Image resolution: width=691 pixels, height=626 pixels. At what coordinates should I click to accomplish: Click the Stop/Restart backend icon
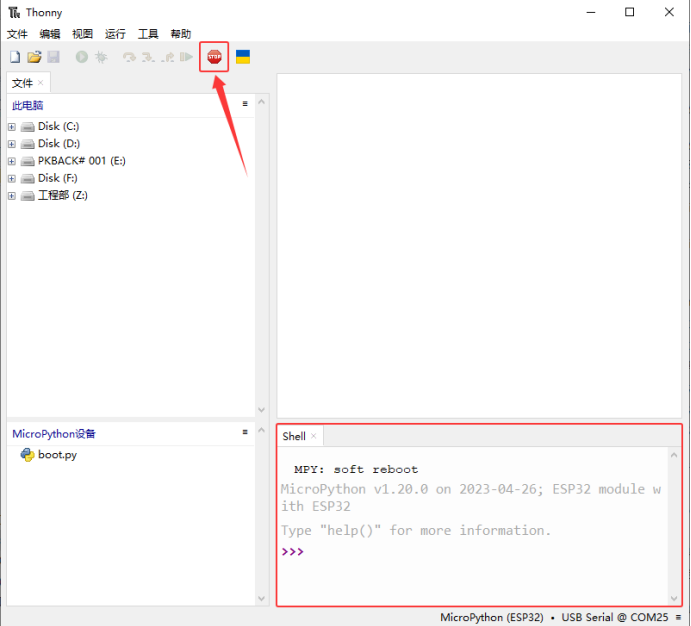pyautogui.click(x=214, y=57)
